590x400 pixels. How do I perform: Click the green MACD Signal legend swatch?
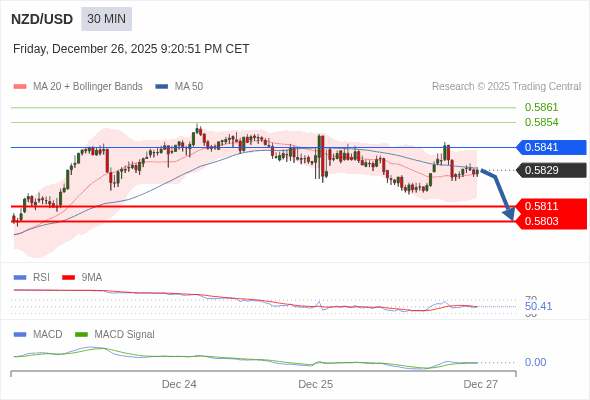(81, 335)
